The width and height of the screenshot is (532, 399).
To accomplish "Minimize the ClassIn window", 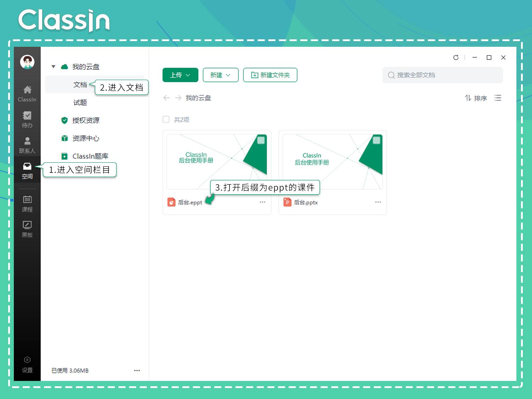I will tap(475, 57).
